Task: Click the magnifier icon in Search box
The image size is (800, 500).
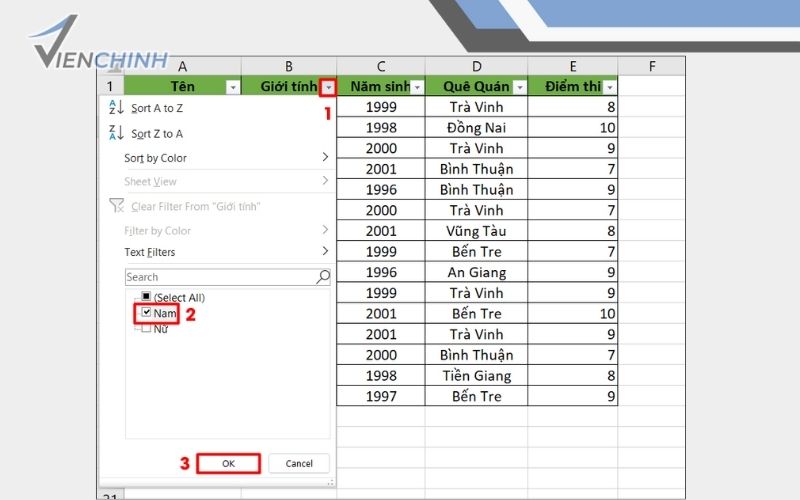Action: (x=323, y=277)
